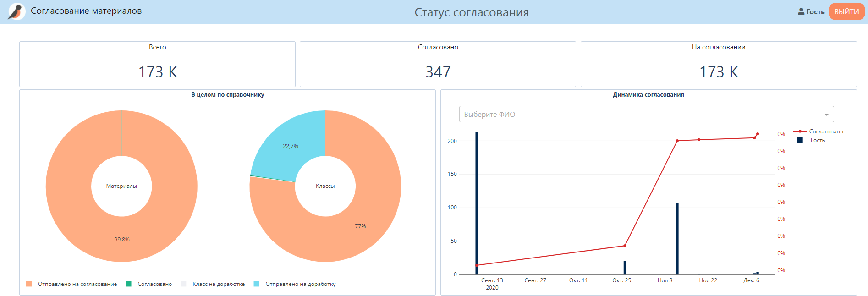The image size is (868, 296).
Task: Click the Всего 173 K card
Action: pos(157,64)
